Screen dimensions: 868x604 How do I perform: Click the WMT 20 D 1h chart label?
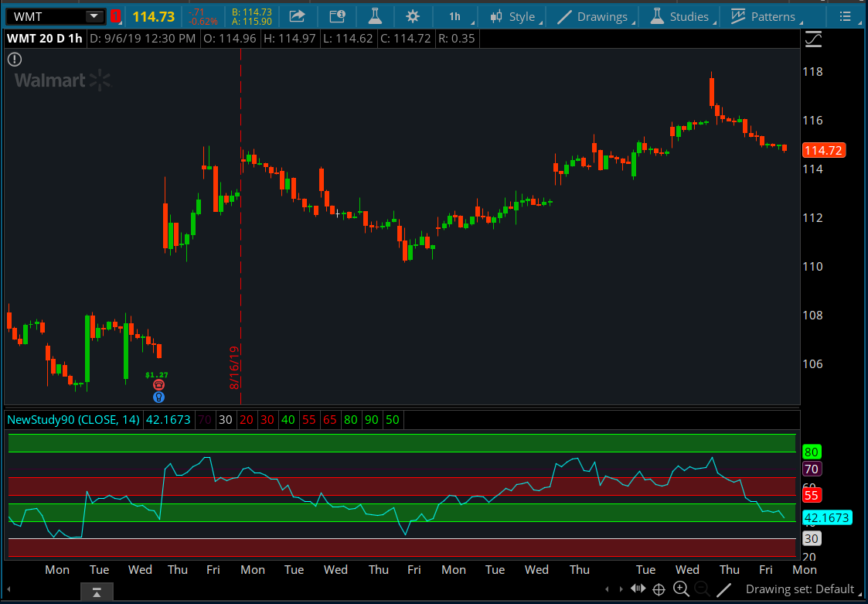point(44,39)
